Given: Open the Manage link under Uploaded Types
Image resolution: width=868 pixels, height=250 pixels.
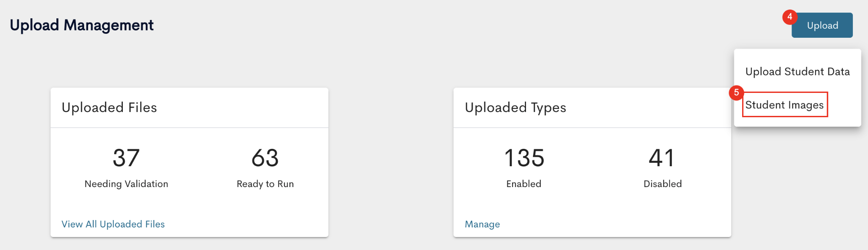Looking at the screenshot, I should [x=482, y=224].
